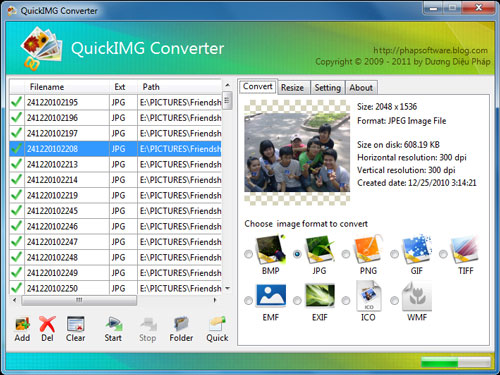
Task: Select the EXIF radio button
Action: pos(297,301)
